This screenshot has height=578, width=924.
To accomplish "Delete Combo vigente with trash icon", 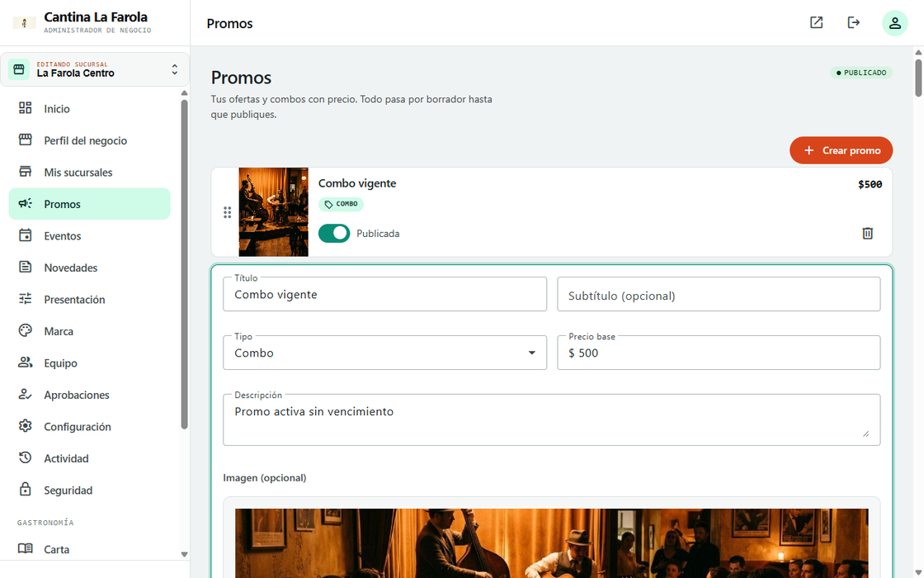I will [867, 234].
